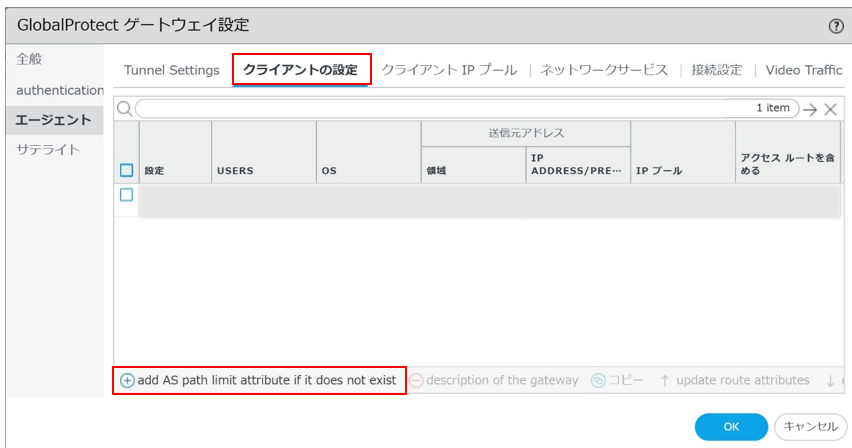
Task: Click the arrow icon next to search field
Action: tap(810, 109)
